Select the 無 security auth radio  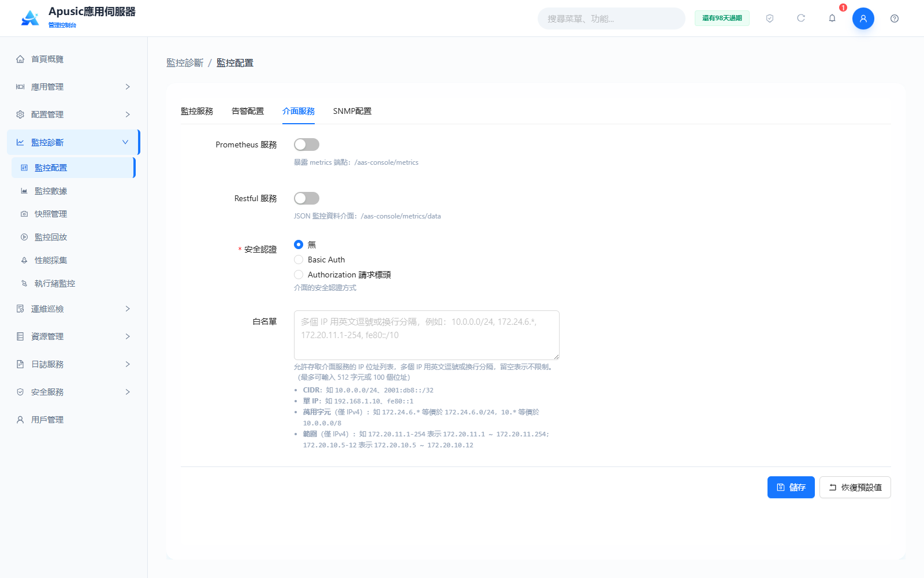(x=299, y=244)
